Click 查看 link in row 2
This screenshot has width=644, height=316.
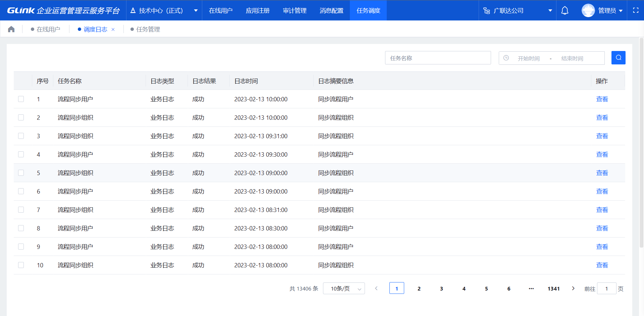coord(602,117)
